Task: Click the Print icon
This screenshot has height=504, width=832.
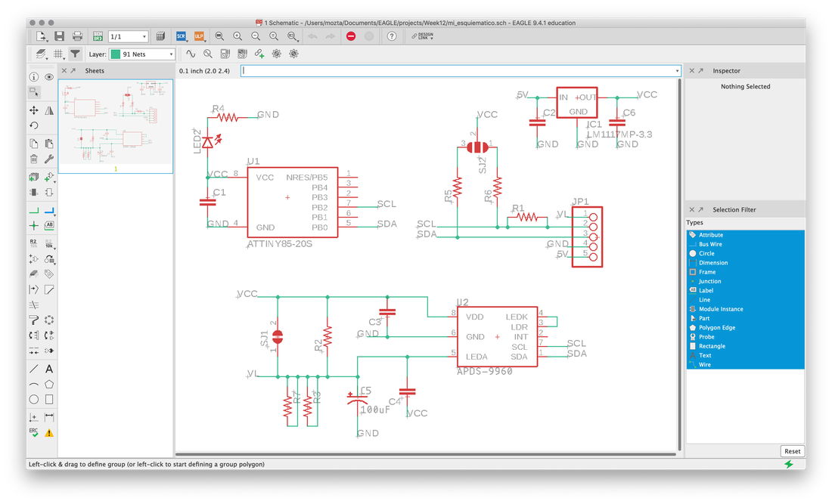Action: (x=77, y=36)
